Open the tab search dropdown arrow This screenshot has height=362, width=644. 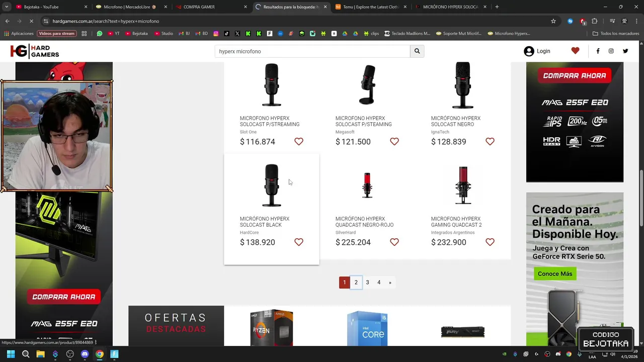(7, 7)
